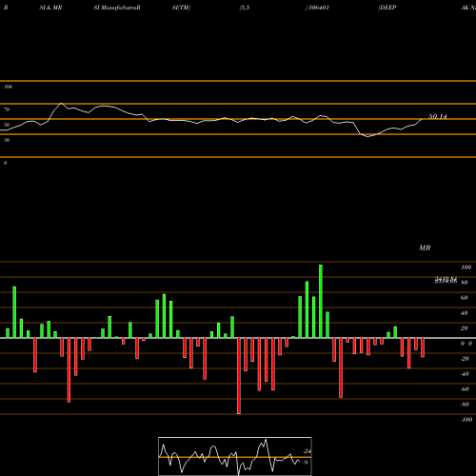Screen dimensions: 476x476
Task: Click the -60 label on MR axis
Action: click(x=465, y=389)
